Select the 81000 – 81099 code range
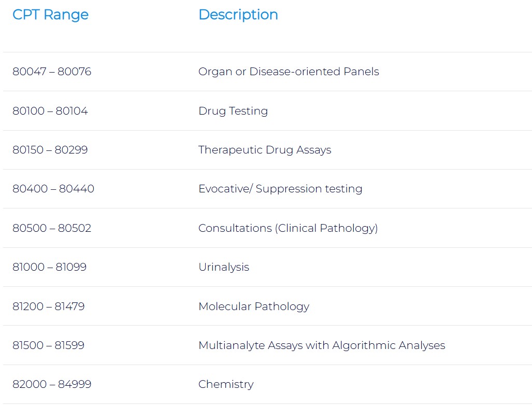Image resolution: width=532 pixels, height=405 pixels. [50, 267]
